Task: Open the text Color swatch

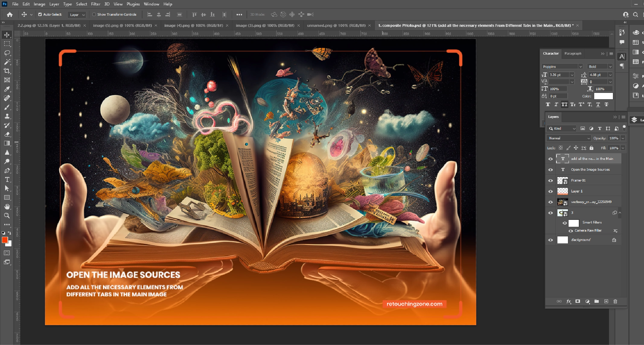Action: point(603,96)
